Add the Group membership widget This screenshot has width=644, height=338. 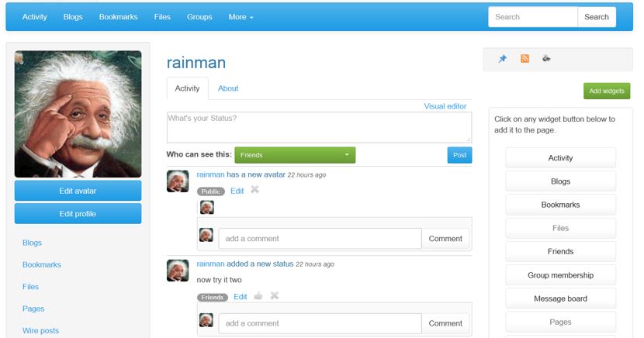pyautogui.click(x=560, y=275)
